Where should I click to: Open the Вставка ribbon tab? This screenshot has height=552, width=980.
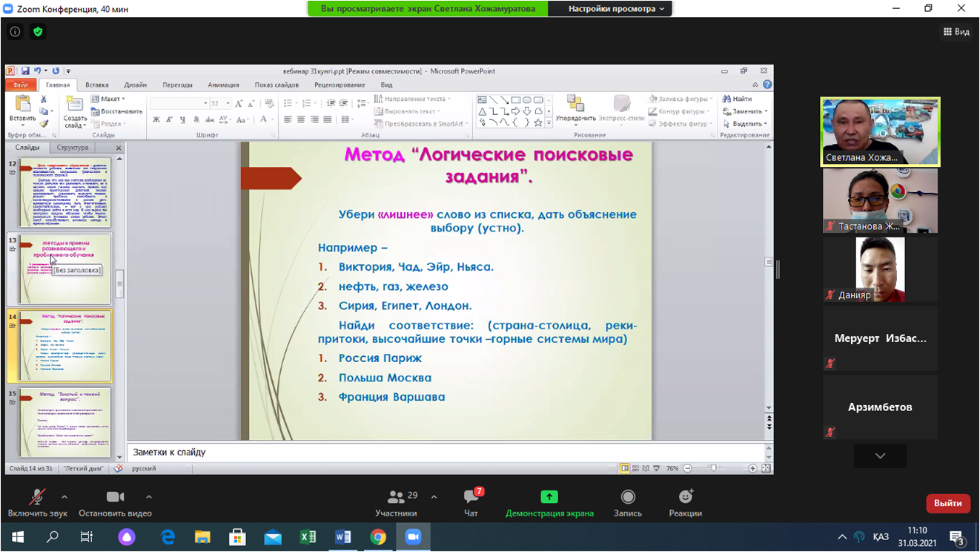point(96,85)
